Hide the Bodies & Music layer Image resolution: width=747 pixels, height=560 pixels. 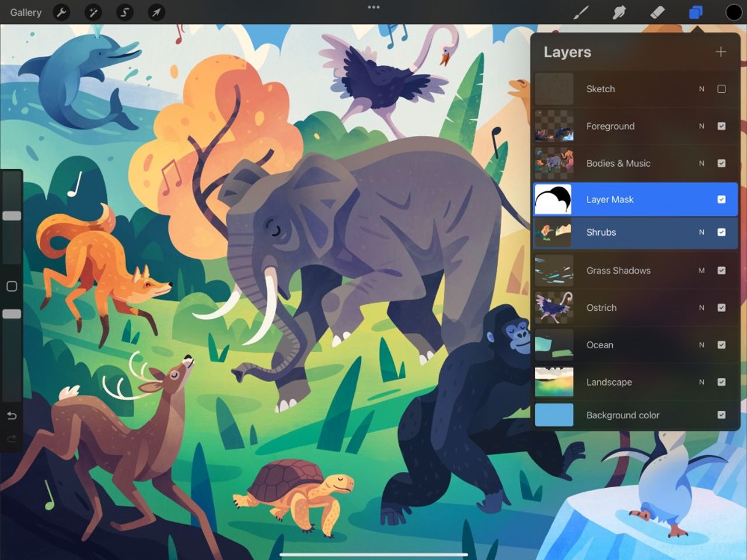click(x=721, y=163)
